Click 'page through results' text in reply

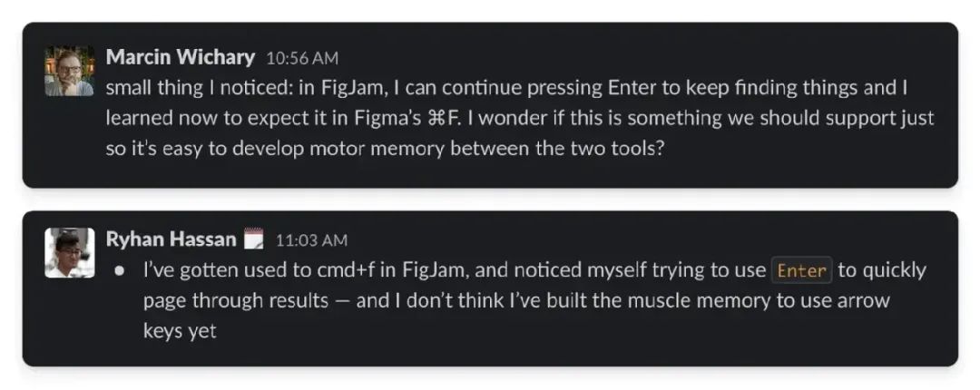[x=234, y=300]
